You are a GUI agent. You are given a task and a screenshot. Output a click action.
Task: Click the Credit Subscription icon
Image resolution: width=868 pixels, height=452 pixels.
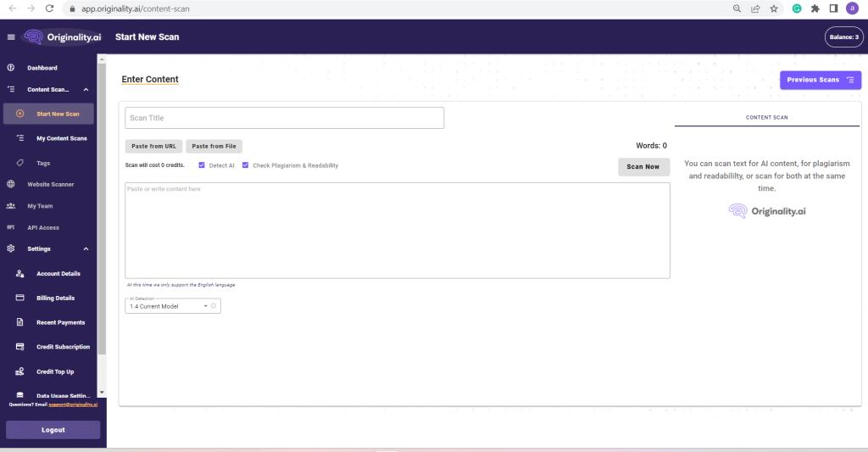click(20, 347)
